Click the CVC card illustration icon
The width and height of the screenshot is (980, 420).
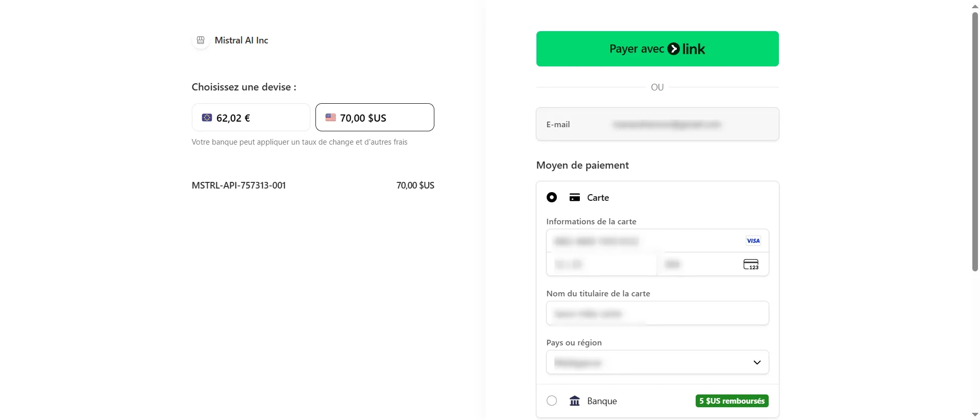pyautogui.click(x=751, y=264)
